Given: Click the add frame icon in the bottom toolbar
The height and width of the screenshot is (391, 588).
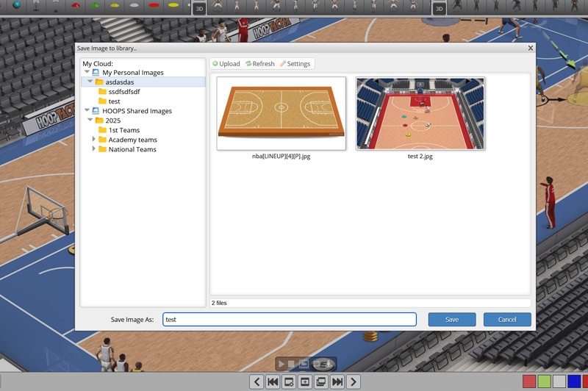Looking at the screenshot, I should 305,381.
